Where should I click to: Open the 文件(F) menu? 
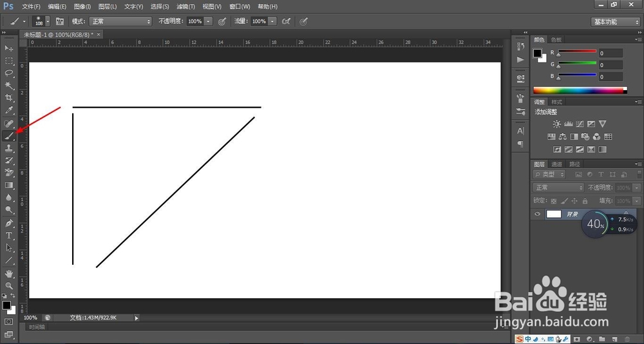[x=31, y=6]
